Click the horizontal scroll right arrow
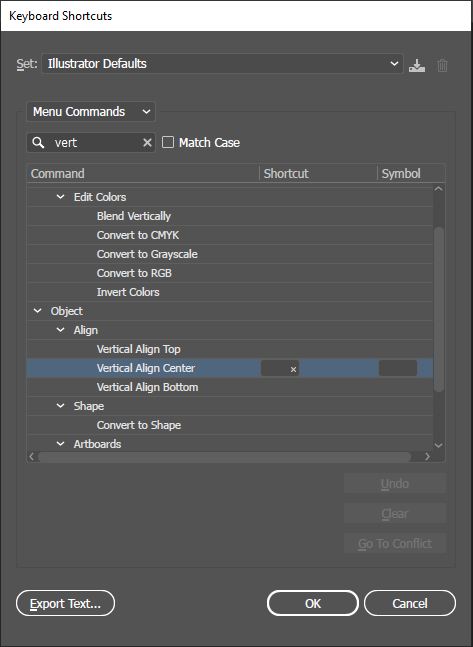Viewport: 473px width, 647px height. click(x=427, y=456)
